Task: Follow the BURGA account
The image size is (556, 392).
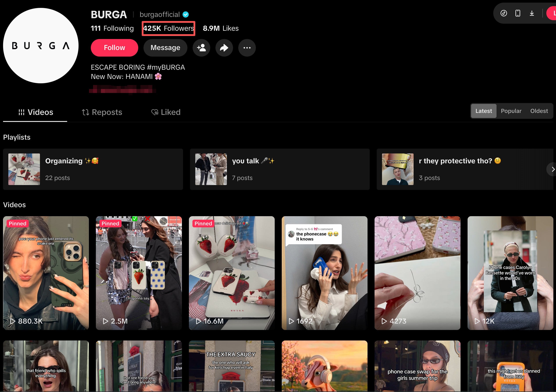Action: pyautogui.click(x=114, y=48)
